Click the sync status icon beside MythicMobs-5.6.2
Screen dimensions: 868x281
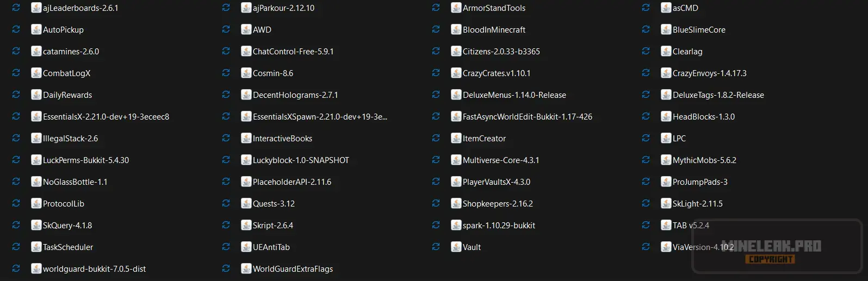[646, 160]
